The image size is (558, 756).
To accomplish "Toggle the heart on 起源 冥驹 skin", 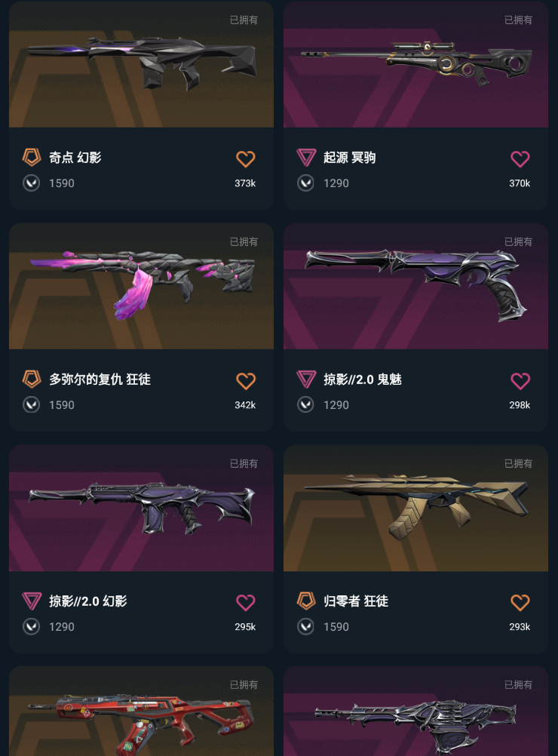I will pos(520,158).
